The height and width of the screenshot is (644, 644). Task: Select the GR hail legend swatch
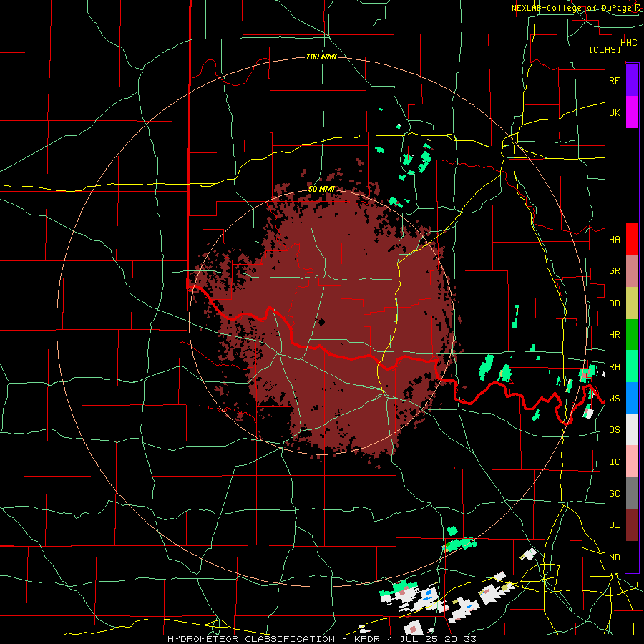(x=632, y=270)
